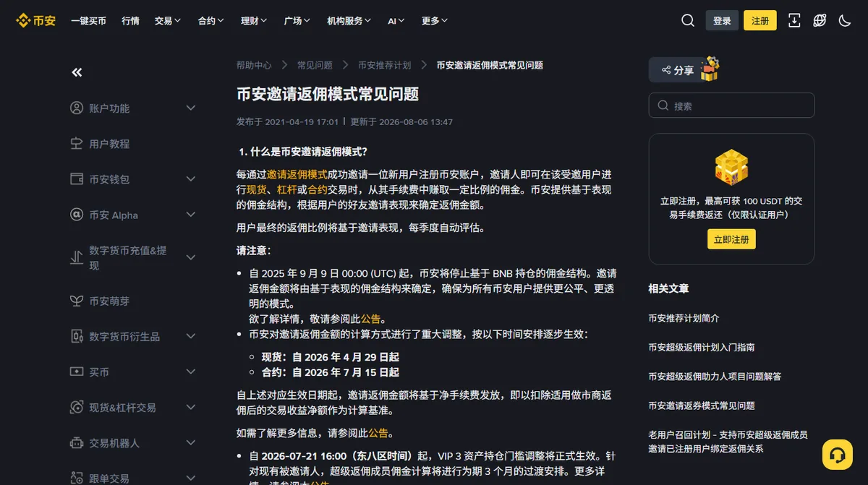Viewport: 868px width, 485px height.
Task: Toggle the dark mode moon icon
Action: pyautogui.click(x=845, y=20)
